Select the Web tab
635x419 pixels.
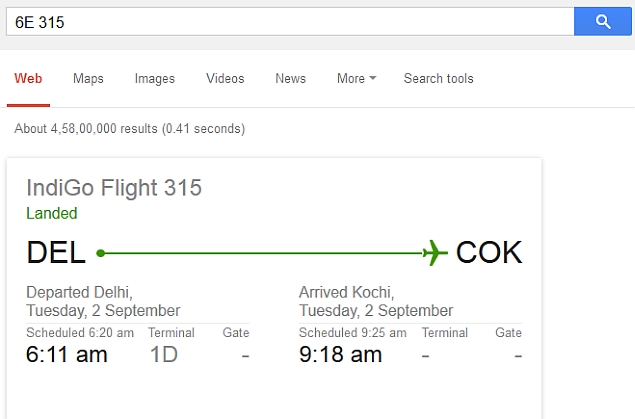click(x=28, y=78)
